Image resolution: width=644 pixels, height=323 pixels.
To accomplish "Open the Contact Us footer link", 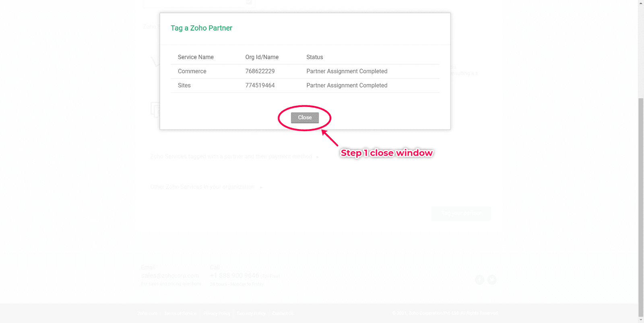I will (x=283, y=313).
